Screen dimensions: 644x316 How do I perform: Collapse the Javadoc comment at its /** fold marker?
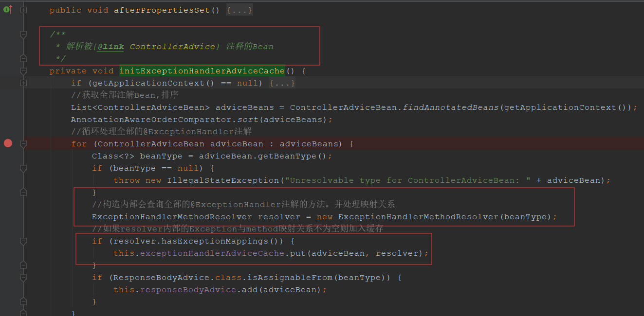[23, 35]
